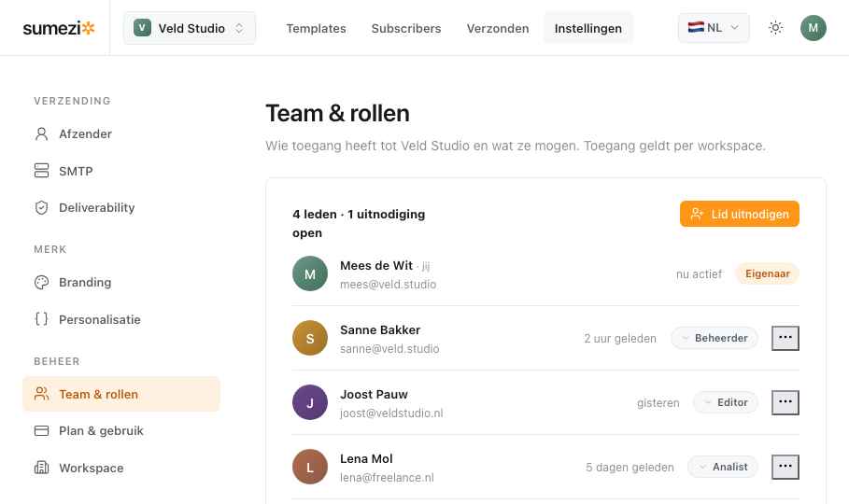
Task: Click the name Mees de Wit
Action: pos(376,266)
